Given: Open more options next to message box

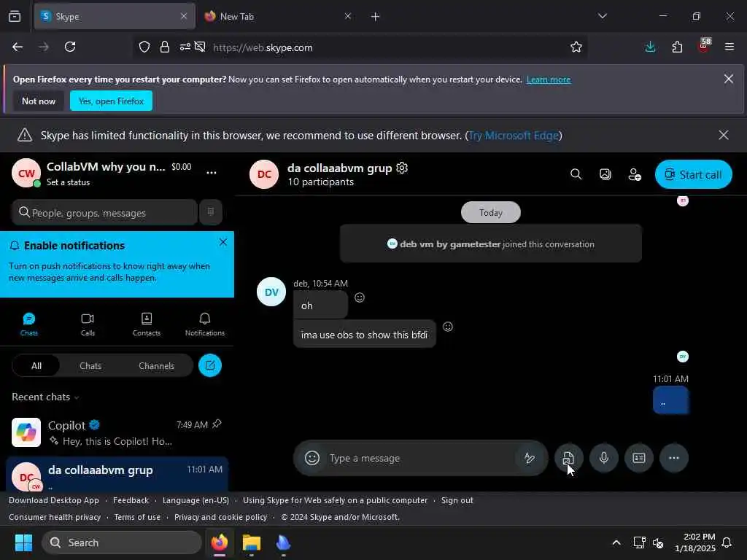Looking at the screenshot, I should point(673,458).
